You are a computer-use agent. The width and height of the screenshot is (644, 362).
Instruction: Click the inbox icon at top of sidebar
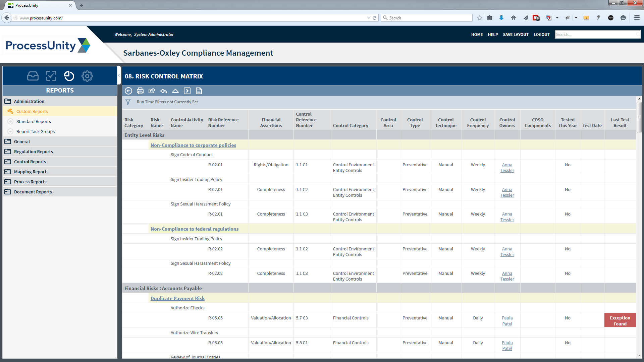33,76
